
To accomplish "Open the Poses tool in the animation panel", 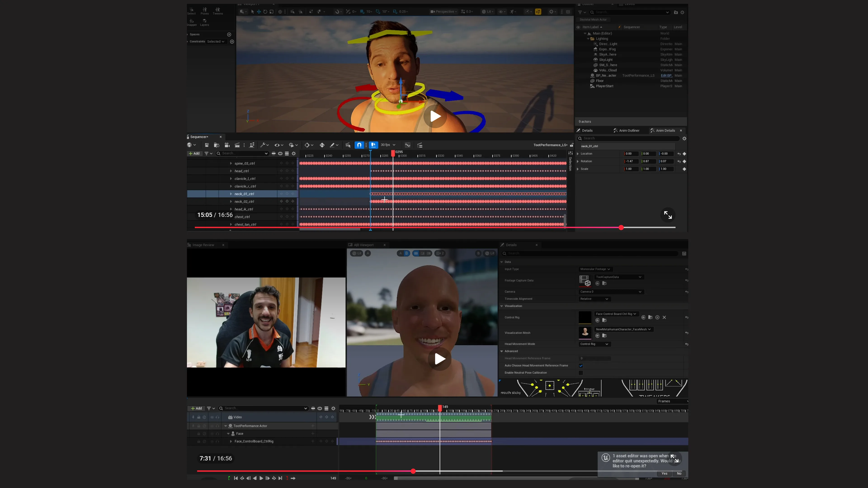I will (x=205, y=11).
